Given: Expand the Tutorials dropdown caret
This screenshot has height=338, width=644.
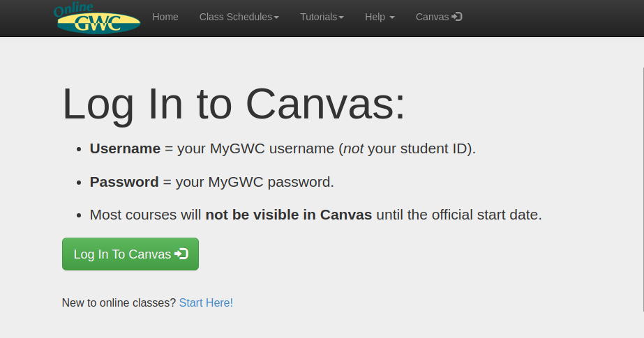Looking at the screenshot, I should (341, 17).
